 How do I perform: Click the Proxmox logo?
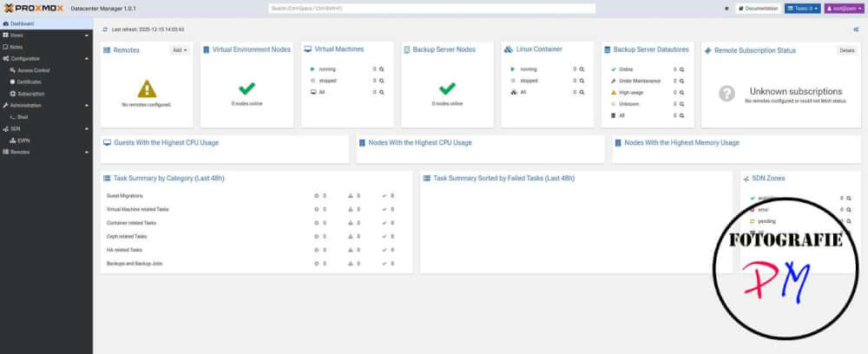tap(34, 9)
